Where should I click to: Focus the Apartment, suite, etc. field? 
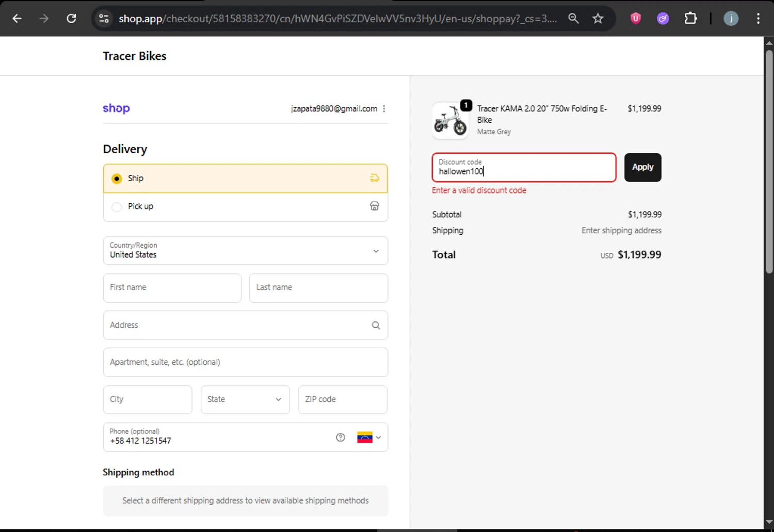point(246,362)
